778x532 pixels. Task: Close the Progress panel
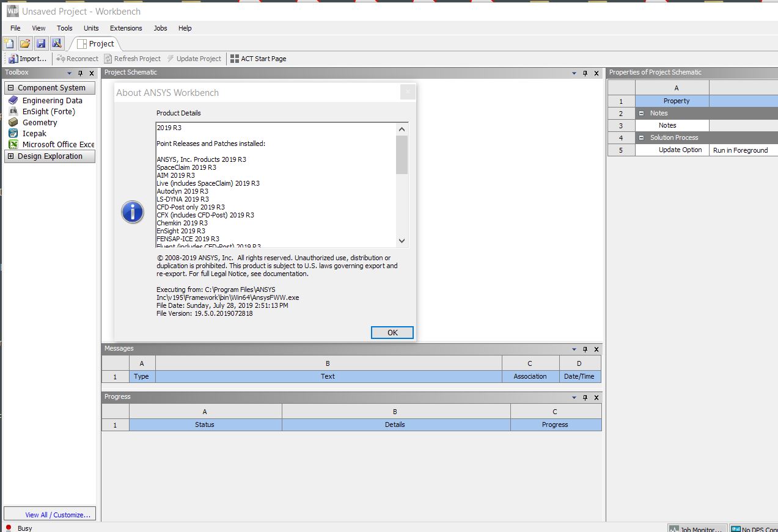596,398
